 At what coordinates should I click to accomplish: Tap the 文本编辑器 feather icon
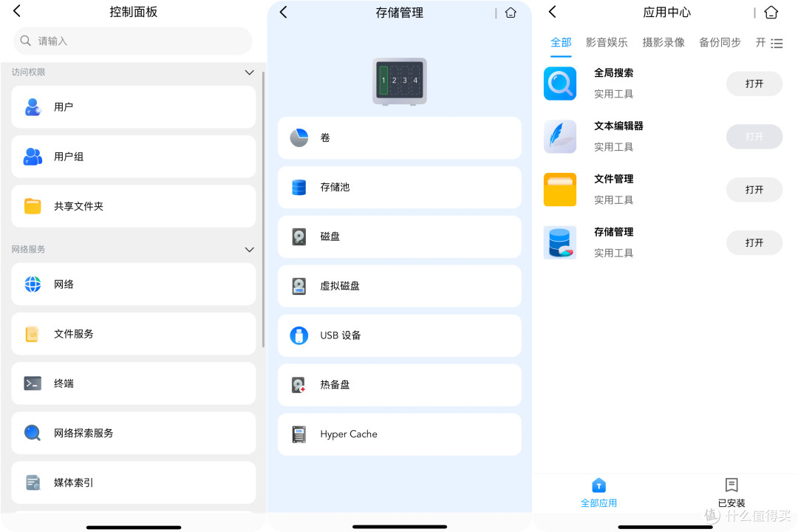point(560,137)
